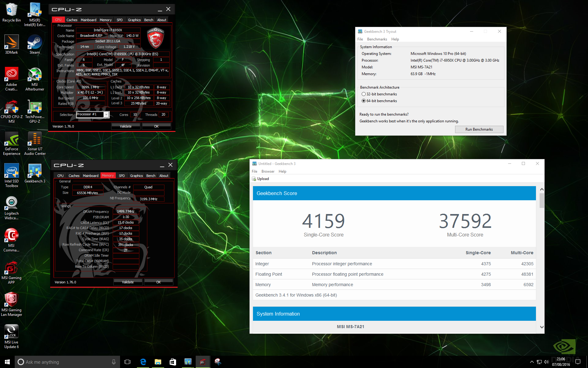Click the Upload link in Geekbench
Image resolution: width=588 pixels, height=368 pixels.
(x=263, y=179)
